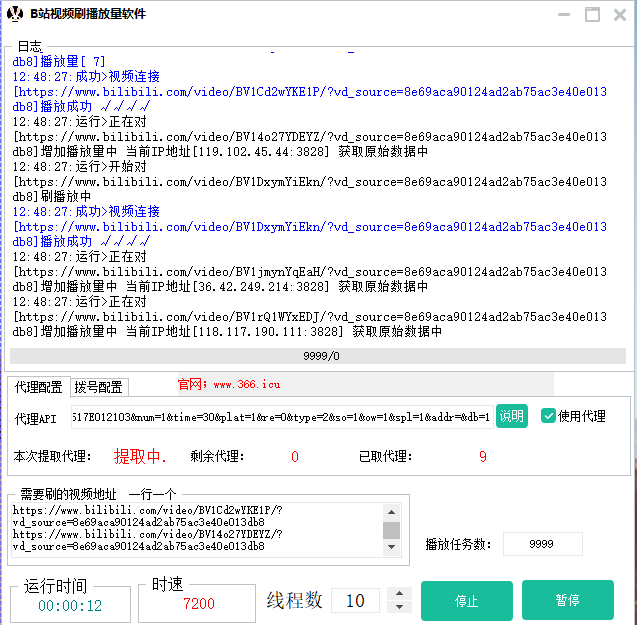Click inside the video address text area
Image resolution: width=637 pixels, height=625 pixels.
[x=195, y=529]
